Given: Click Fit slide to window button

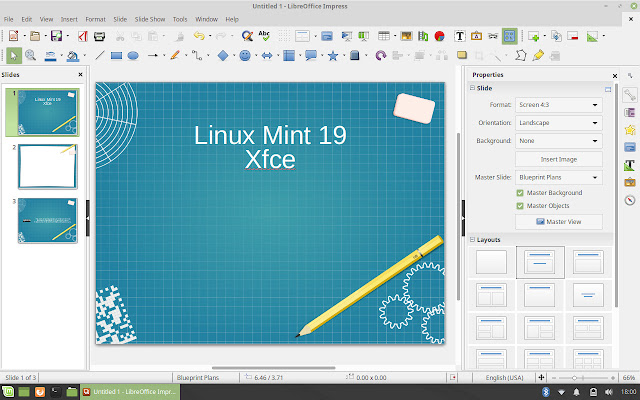Looking at the screenshot, I should pos(541,378).
